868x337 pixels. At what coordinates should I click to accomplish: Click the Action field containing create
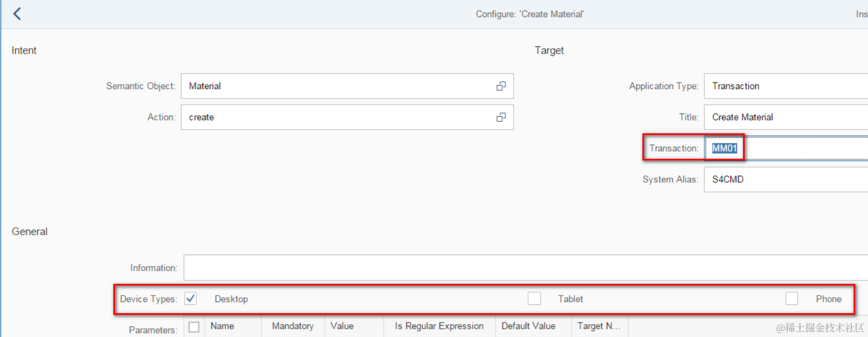coord(347,117)
